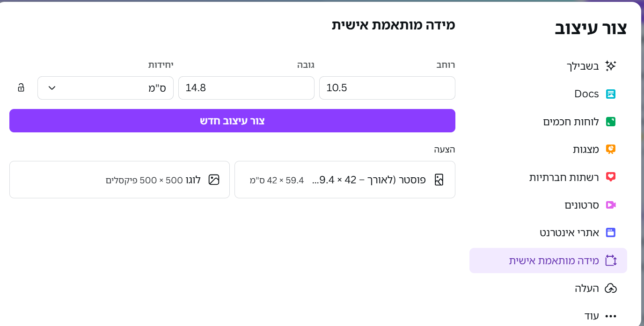Click the Websites (אתרי אינטרנט) icon
The height and width of the screenshot is (326, 644).
tap(611, 232)
